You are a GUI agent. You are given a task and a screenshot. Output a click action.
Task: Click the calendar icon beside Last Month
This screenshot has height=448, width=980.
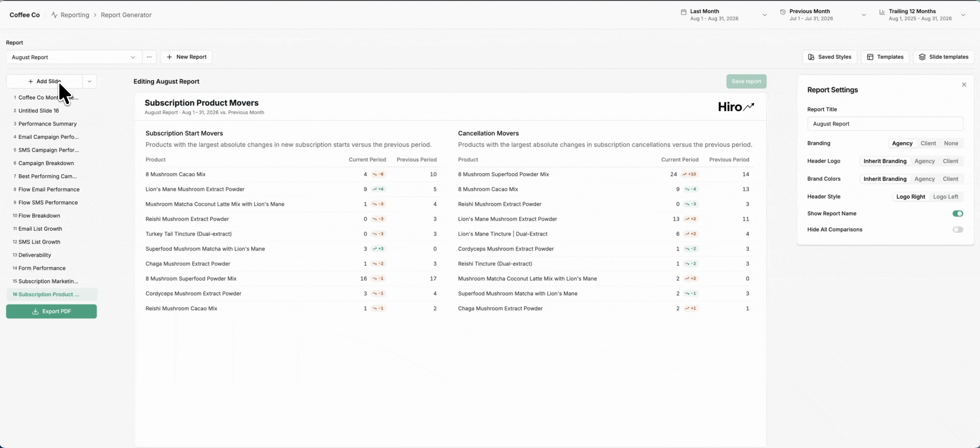pyautogui.click(x=684, y=12)
